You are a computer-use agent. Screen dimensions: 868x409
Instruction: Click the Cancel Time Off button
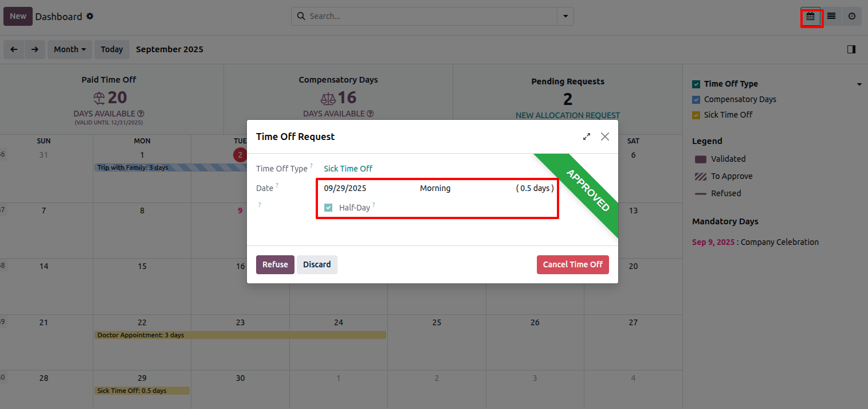[573, 264]
